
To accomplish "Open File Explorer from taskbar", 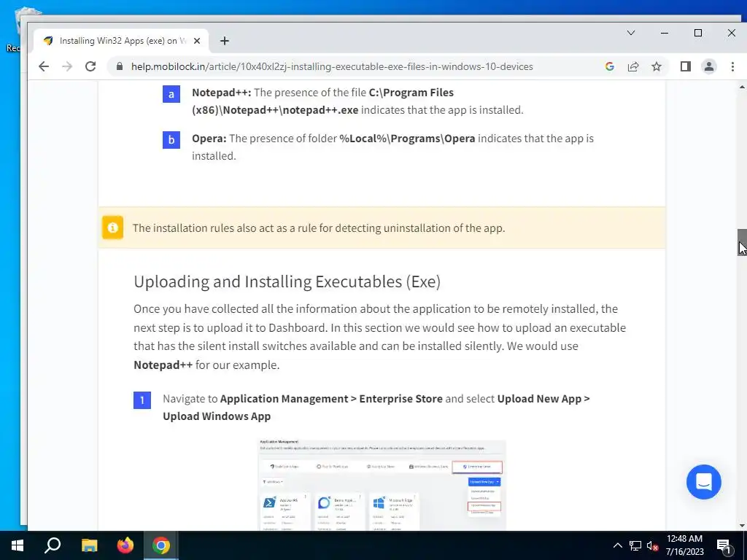I will 89,545.
